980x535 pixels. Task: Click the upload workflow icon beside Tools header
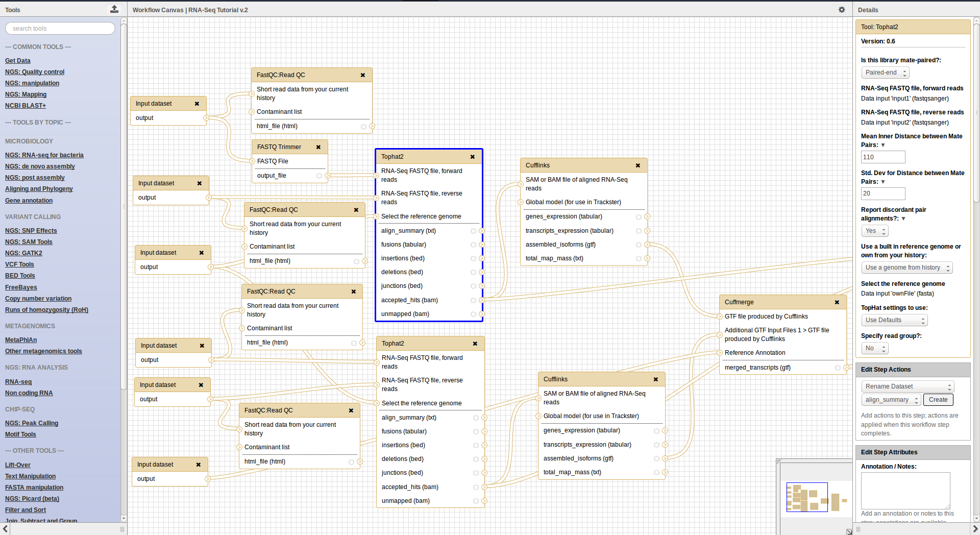coord(114,9)
